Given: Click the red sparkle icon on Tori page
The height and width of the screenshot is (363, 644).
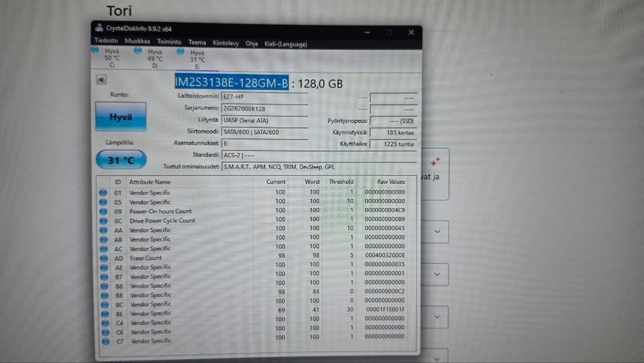Looking at the screenshot, I should coord(435,162).
